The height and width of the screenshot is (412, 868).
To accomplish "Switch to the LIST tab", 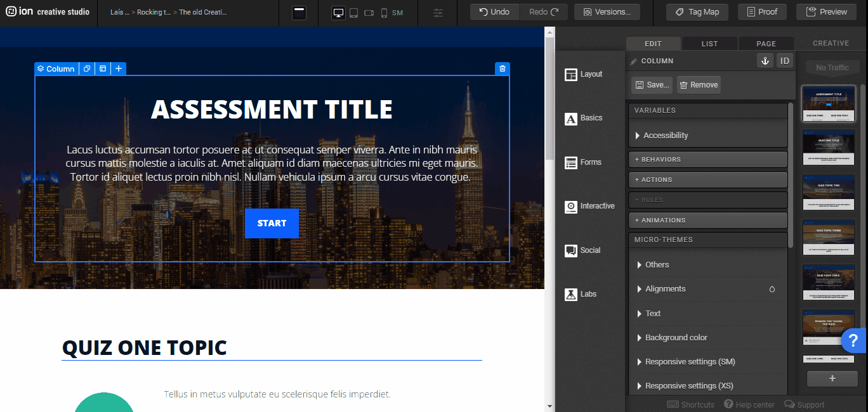I will 709,44.
